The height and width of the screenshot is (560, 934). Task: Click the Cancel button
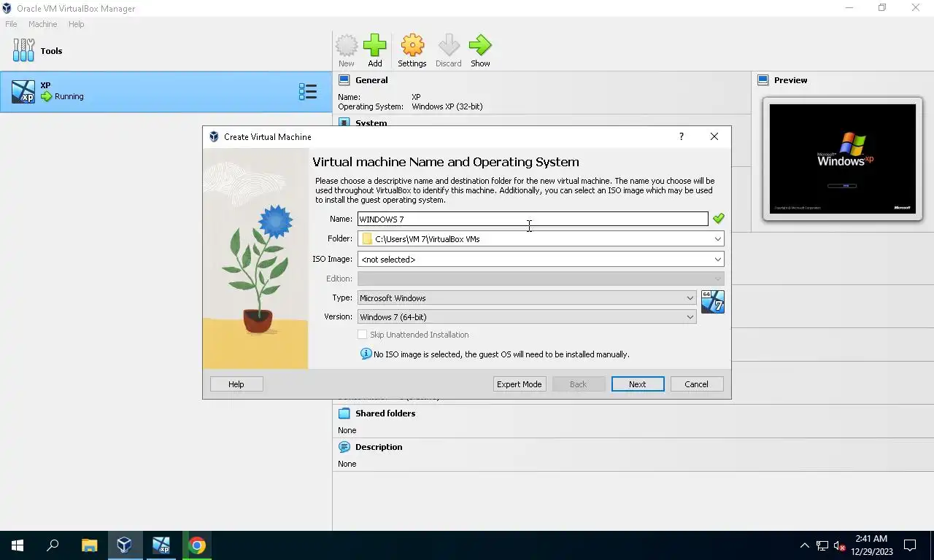click(x=696, y=384)
